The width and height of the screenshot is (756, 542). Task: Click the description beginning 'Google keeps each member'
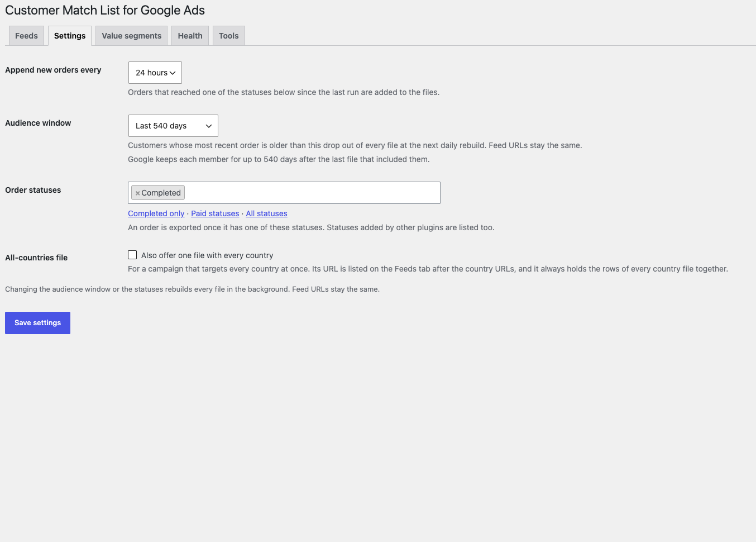(279, 159)
